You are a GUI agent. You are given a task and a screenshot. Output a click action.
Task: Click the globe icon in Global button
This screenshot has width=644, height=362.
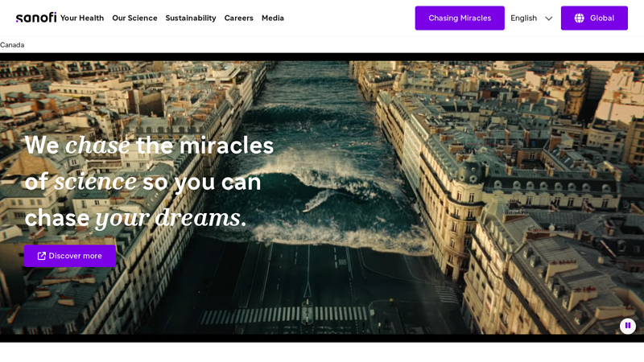[x=579, y=18]
